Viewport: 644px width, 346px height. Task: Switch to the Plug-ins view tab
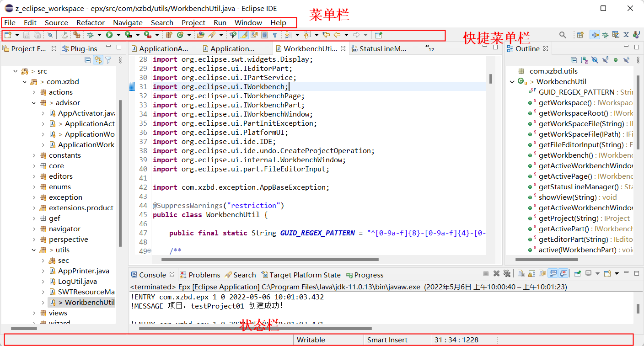pos(79,48)
